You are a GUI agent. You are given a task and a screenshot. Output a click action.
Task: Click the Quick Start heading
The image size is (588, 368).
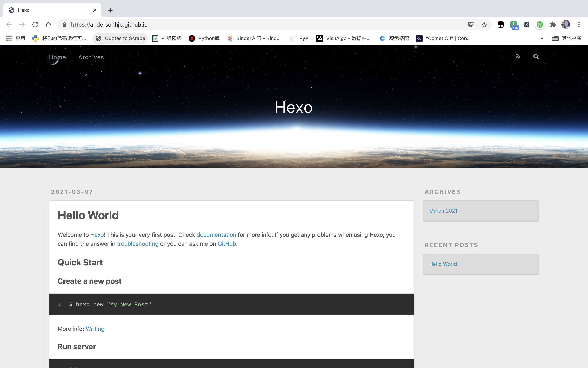click(x=80, y=262)
